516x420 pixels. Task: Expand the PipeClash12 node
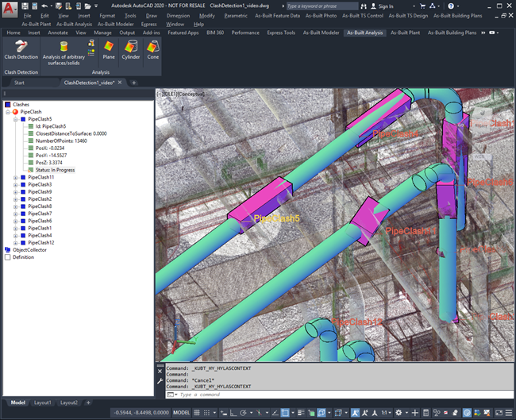15,243
